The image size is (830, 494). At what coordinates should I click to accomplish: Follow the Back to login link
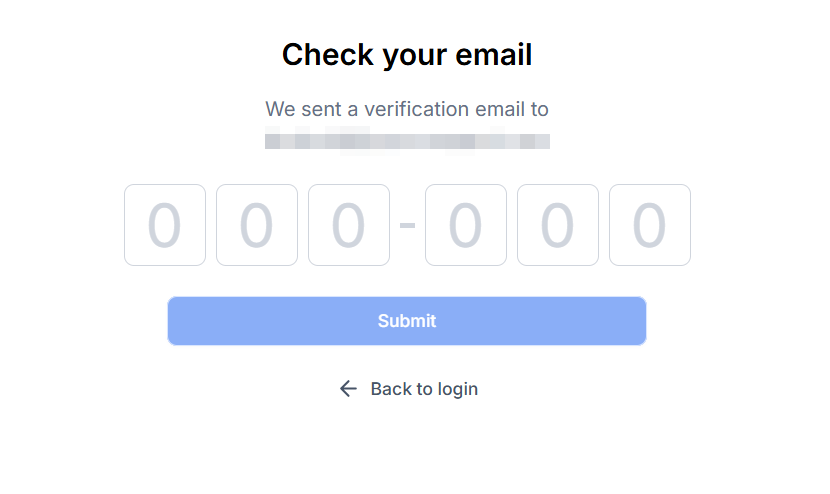click(x=423, y=389)
